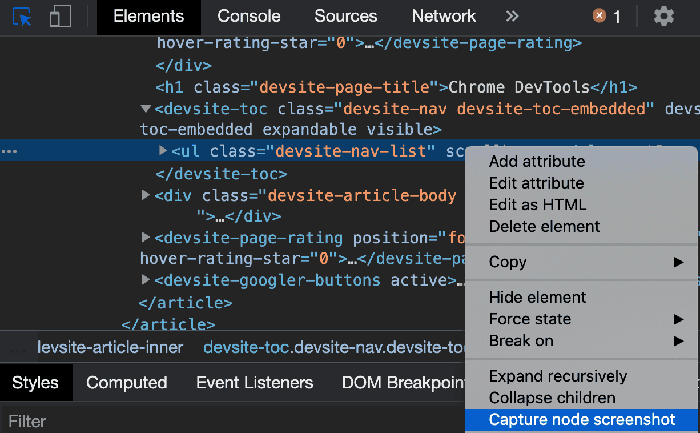Open the Copy submenu
700x433 pixels.
[x=509, y=262]
